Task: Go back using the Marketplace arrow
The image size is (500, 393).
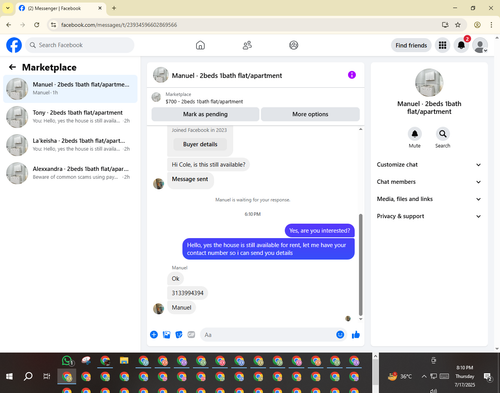Action: point(12,67)
